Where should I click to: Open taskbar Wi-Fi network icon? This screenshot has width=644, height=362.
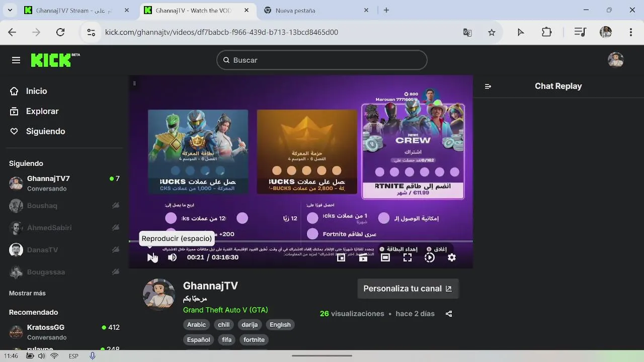[54, 356]
